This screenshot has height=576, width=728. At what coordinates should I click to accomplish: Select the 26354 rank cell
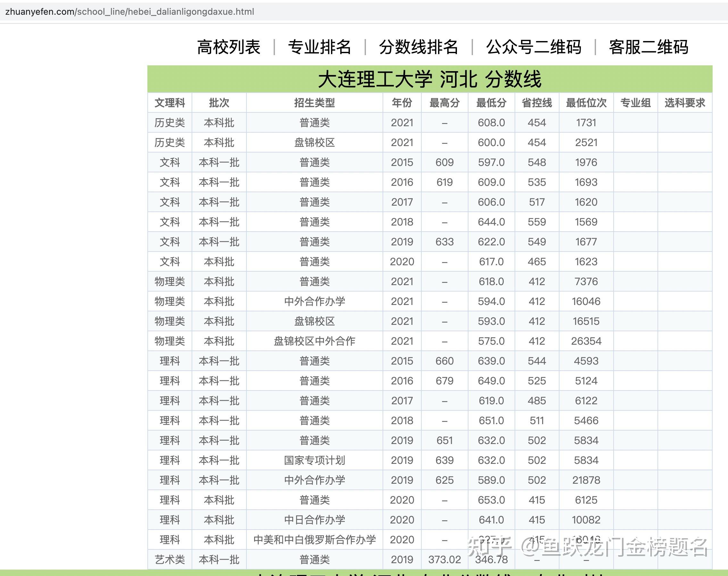(586, 341)
